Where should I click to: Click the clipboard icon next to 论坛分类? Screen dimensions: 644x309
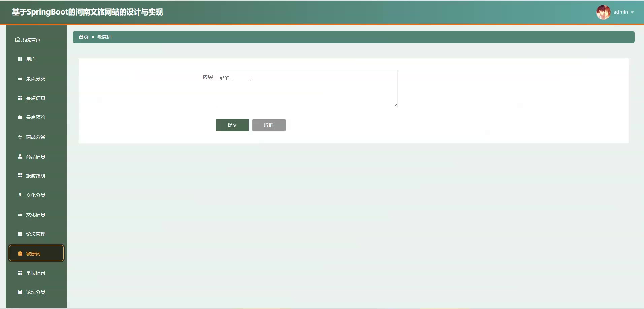tap(20, 292)
